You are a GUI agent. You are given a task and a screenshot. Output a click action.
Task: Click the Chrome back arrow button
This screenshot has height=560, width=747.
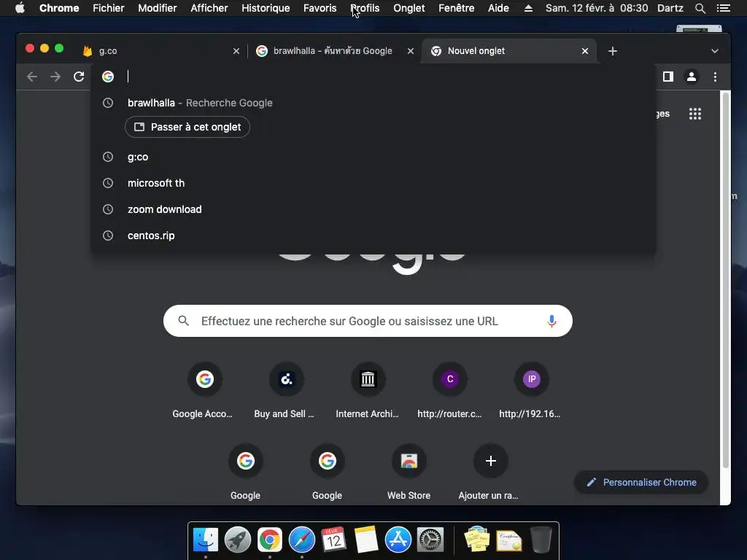(x=32, y=77)
